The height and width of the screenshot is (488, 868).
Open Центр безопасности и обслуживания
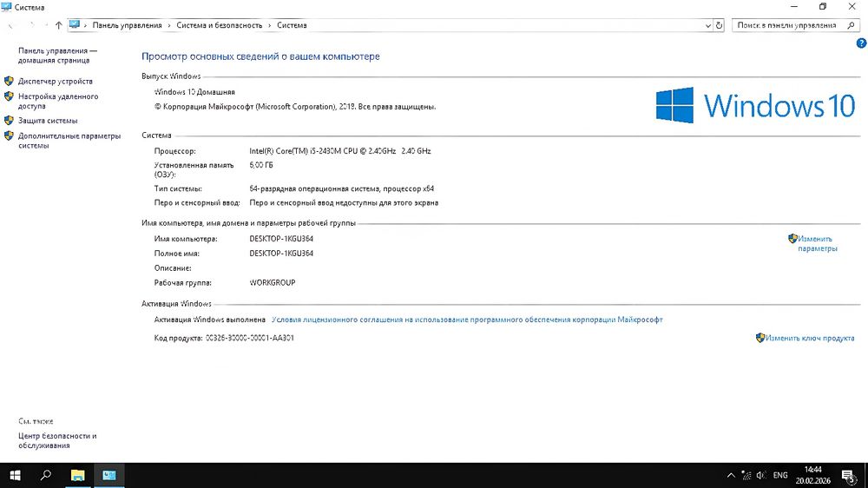tap(57, 440)
